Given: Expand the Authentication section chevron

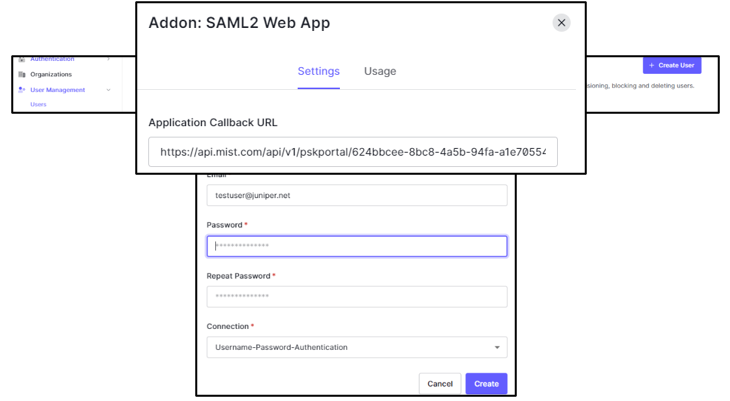Looking at the screenshot, I should [108, 60].
